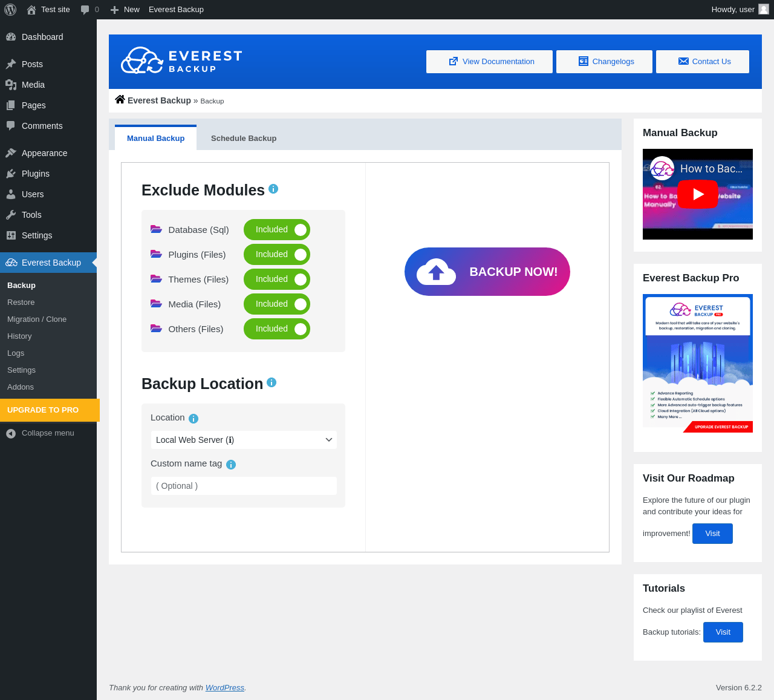Click the BACKUP NOW! button
Screen dimensions: 774x700
coord(487,272)
